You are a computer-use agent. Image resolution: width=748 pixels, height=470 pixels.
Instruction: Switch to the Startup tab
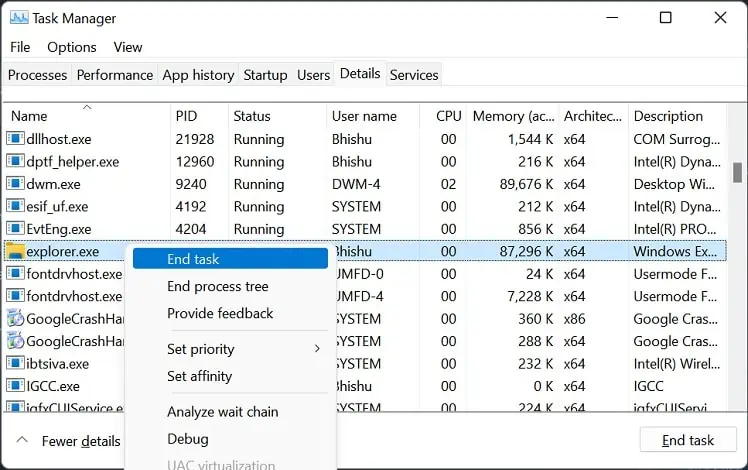265,75
